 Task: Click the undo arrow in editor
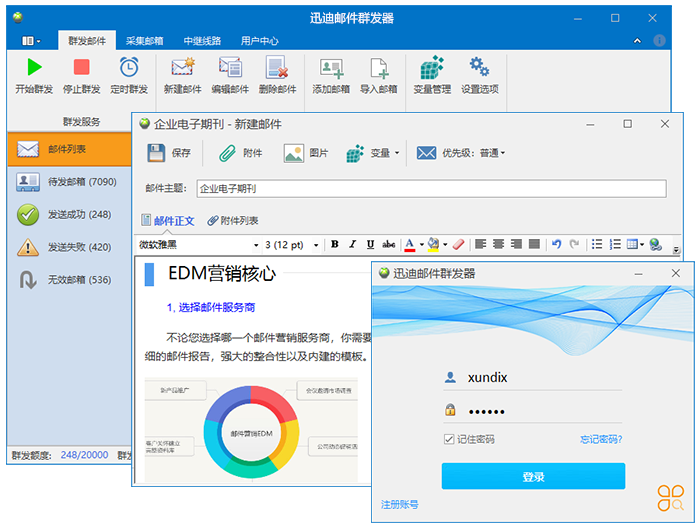click(x=556, y=244)
